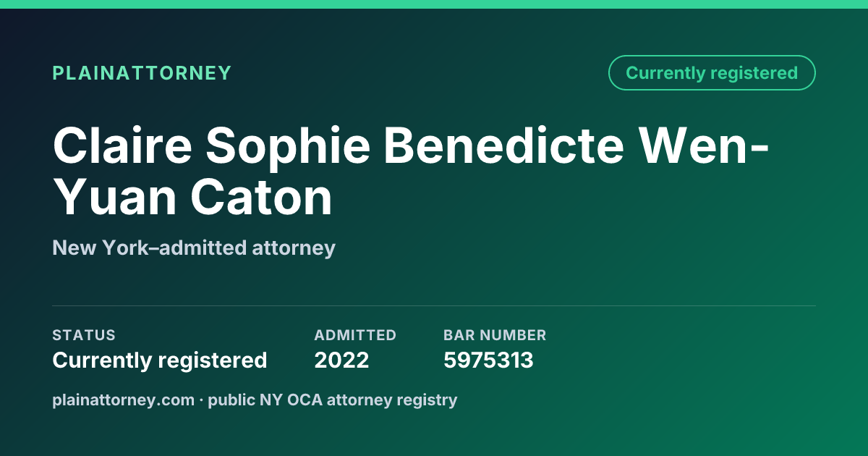Click the BAR NUMBER field label
The image size is (868, 456).
click(x=495, y=335)
